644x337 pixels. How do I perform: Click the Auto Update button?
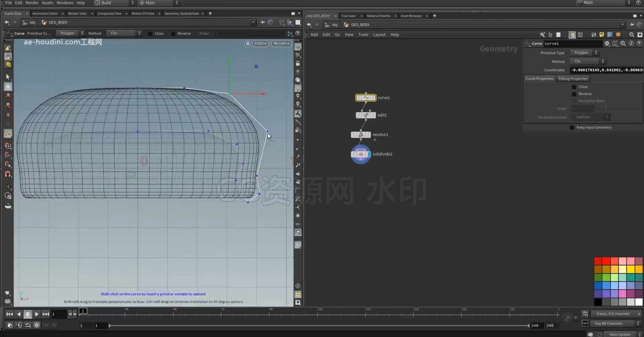coord(620,335)
